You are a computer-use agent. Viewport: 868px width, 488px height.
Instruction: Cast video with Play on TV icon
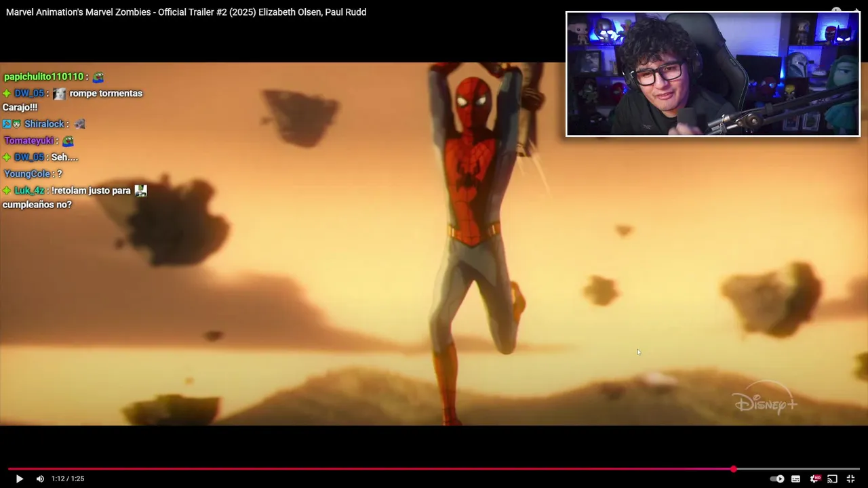tap(832, 479)
